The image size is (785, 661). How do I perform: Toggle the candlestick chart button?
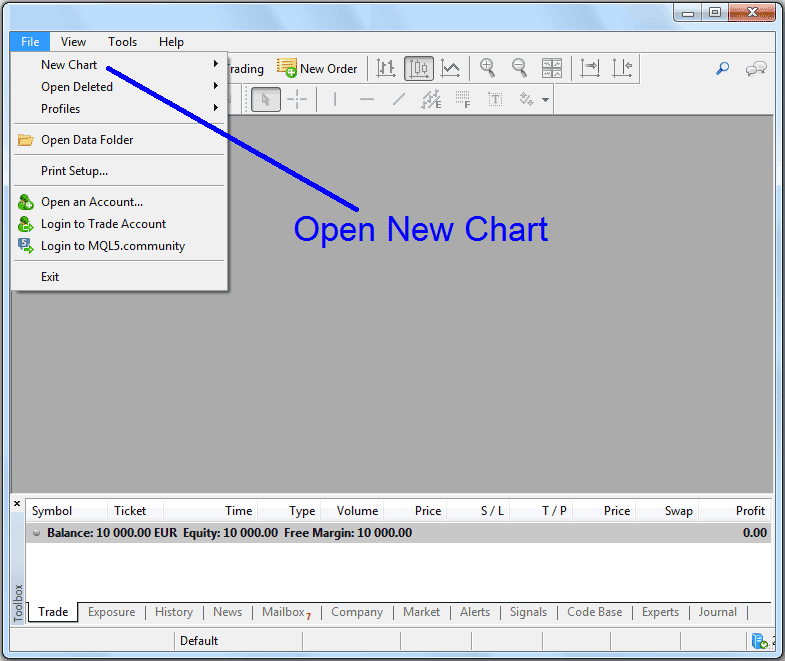click(419, 68)
